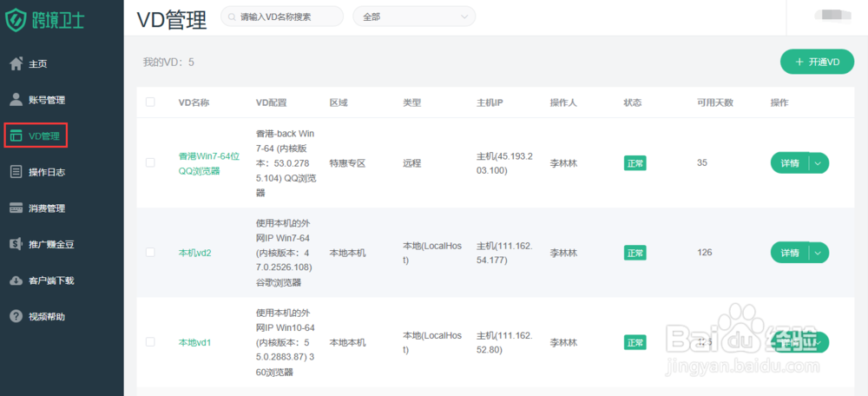Open the 全部 filter dropdown
The height and width of the screenshot is (396, 868).
click(x=414, y=16)
